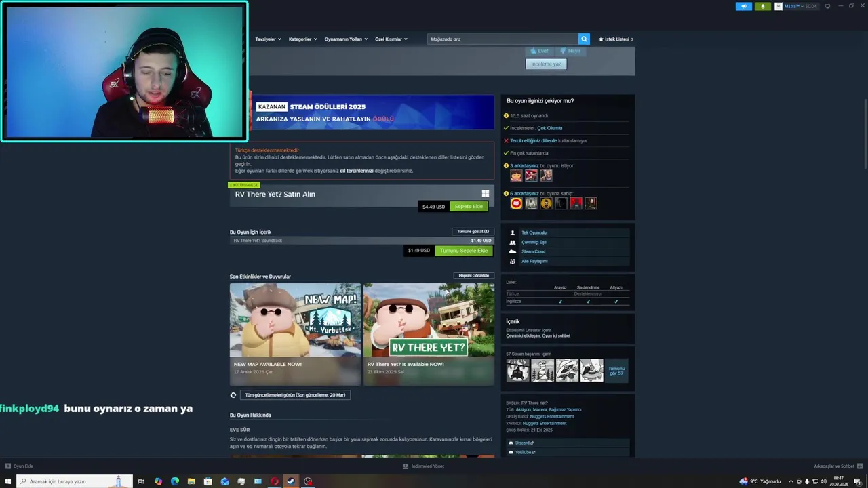Expand the Kategoriler dropdown menu
The width and height of the screenshot is (868, 488).
[x=303, y=39]
